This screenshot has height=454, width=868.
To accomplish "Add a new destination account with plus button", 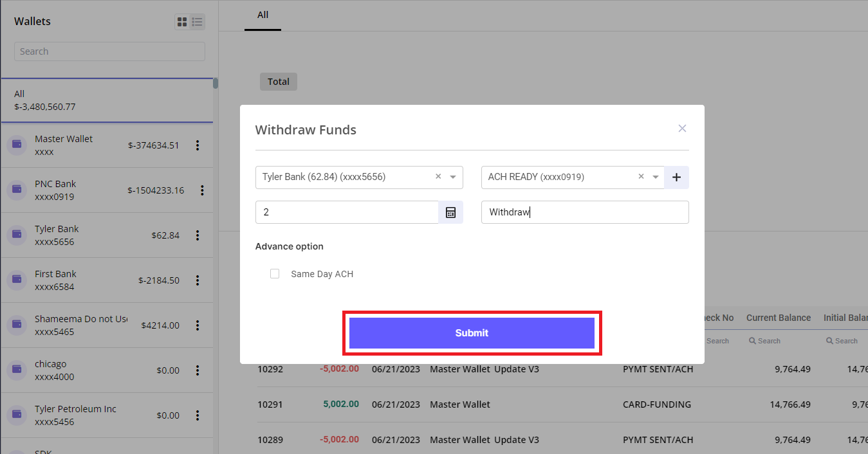I will coord(676,177).
